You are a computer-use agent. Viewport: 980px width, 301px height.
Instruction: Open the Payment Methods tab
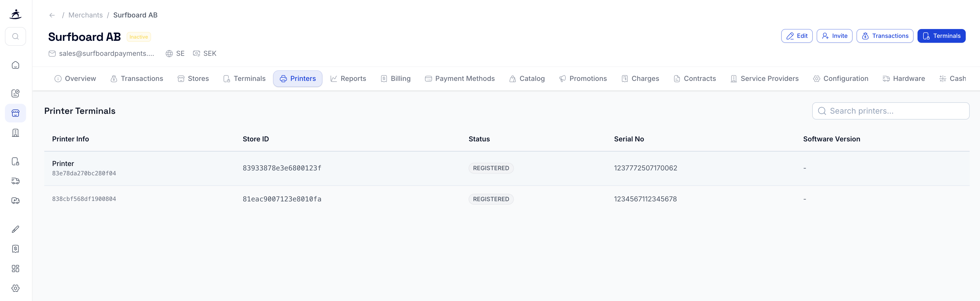pos(459,79)
